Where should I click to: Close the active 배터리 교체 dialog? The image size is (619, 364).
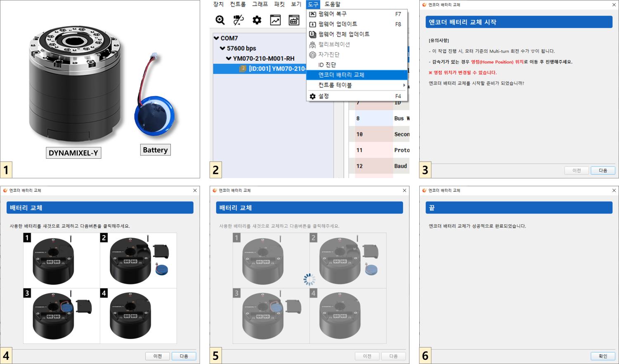point(195,190)
